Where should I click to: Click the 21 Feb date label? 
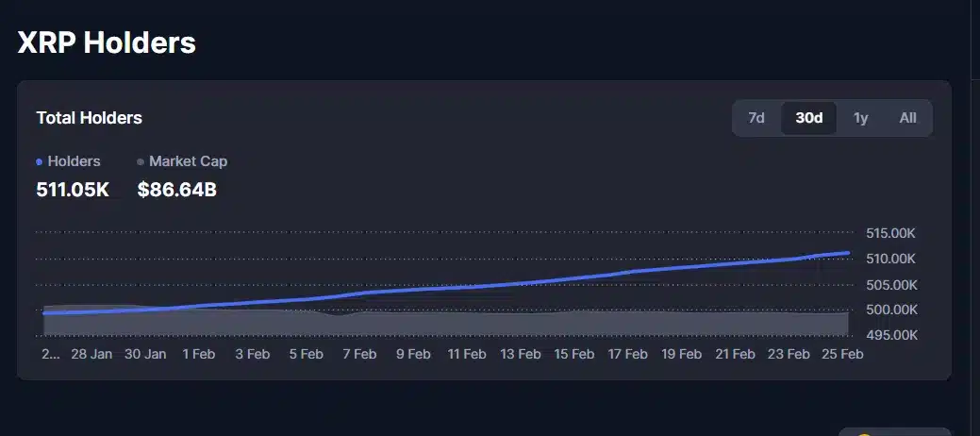coord(736,354)
